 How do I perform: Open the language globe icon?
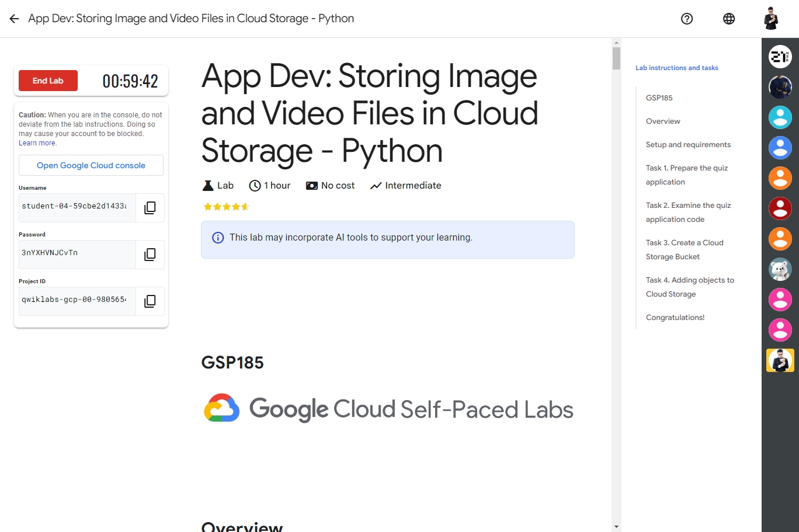tap(729, 19)
